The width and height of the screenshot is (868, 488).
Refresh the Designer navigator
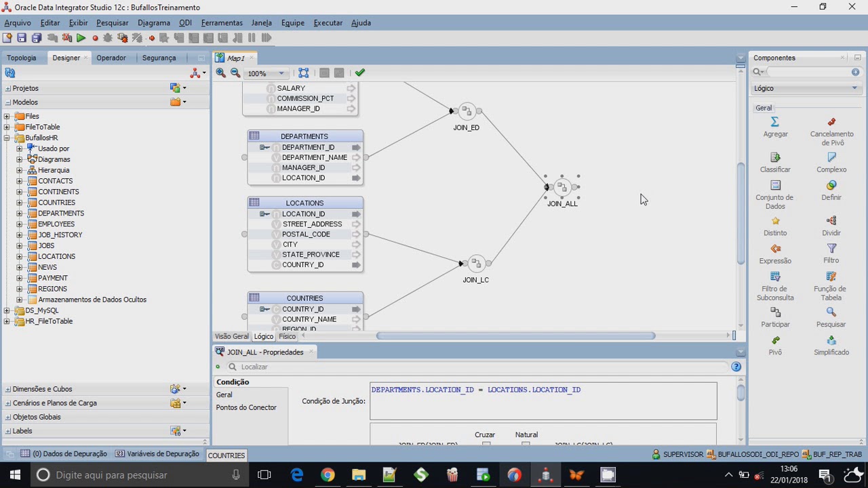[x=10, y=73]
